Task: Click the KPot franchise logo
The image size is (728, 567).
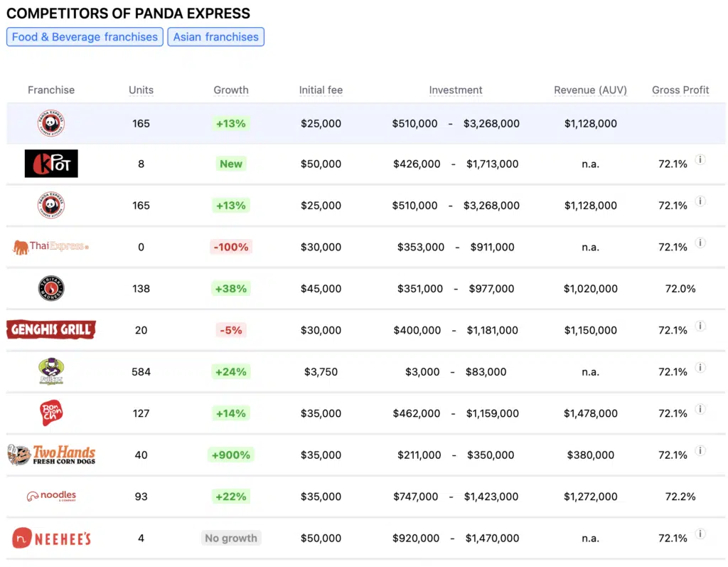Action: coord(50,164)
